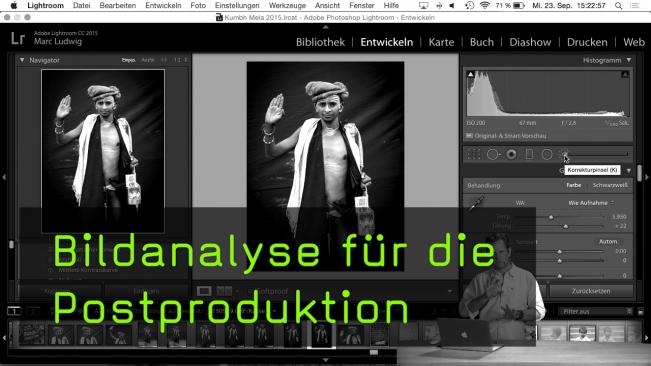651x366 pixels.
Task: Switch to the Diashow module
Action: pos(530,42)
